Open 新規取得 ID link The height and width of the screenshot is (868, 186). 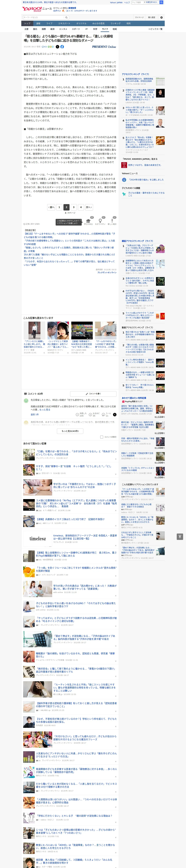tap(72, 8)
